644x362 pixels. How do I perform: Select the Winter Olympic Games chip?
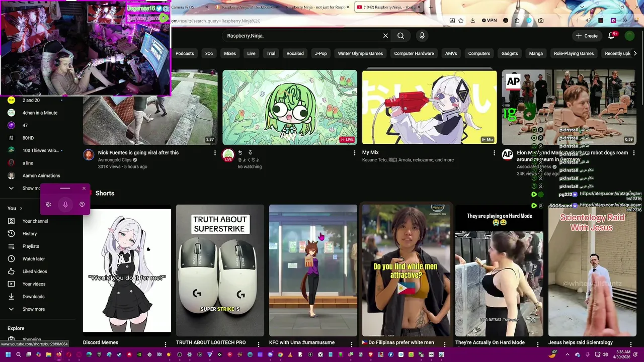point(360,53)
